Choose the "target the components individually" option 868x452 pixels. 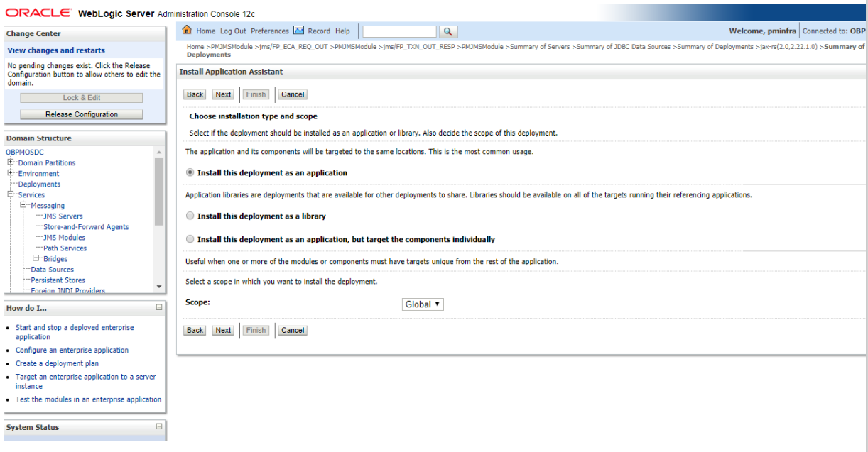[x=190, y=238]
